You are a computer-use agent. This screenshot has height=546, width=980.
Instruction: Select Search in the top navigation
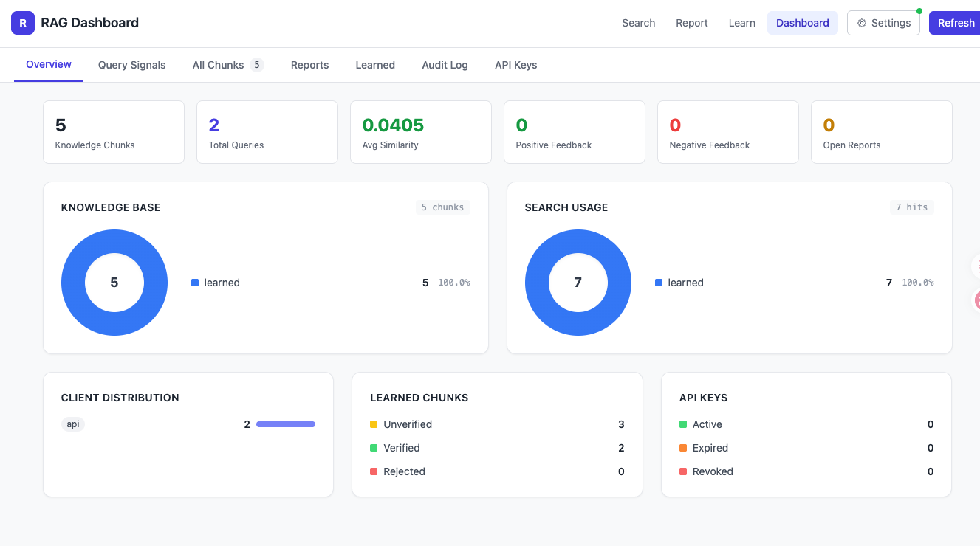pyautogui.click(x=638, y=23)
